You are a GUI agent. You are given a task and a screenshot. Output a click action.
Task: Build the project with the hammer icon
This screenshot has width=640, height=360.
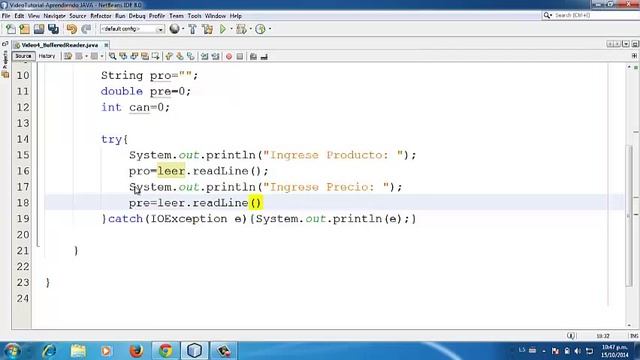[x=192, y=29]
